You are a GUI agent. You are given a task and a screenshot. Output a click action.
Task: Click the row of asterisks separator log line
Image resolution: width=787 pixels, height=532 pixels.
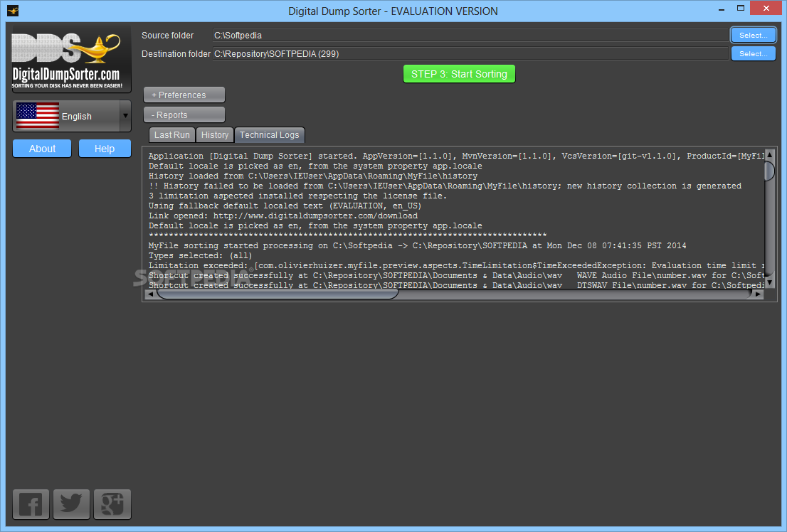pyautogui.click(x=347, y=235)
